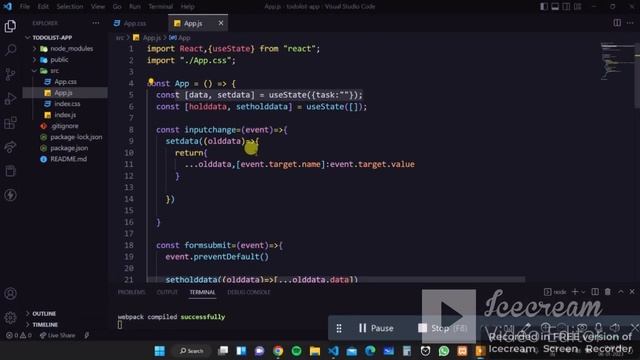Screen dimensions: 640x360
Task: Open the Explorer view in activity bar
Action: (x=10, y=27)
